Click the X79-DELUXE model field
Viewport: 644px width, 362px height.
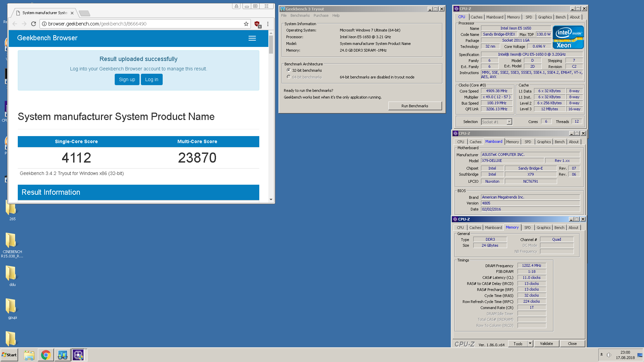click(x=512, y=161)
